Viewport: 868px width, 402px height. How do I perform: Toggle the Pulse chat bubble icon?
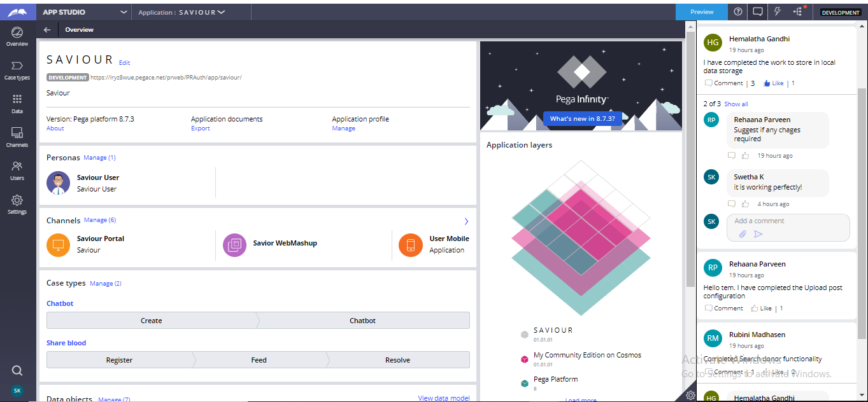757,11
